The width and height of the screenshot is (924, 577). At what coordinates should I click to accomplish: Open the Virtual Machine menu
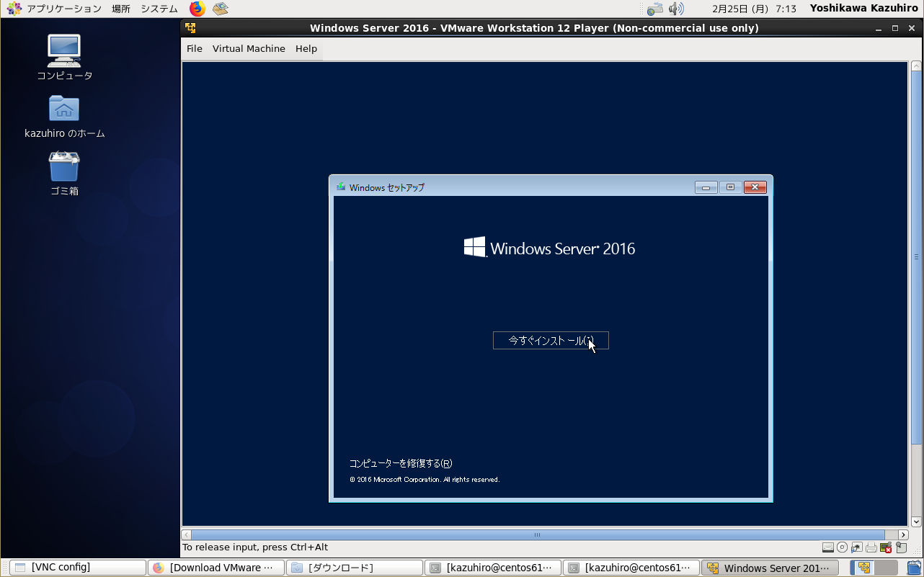click(249, 49)
